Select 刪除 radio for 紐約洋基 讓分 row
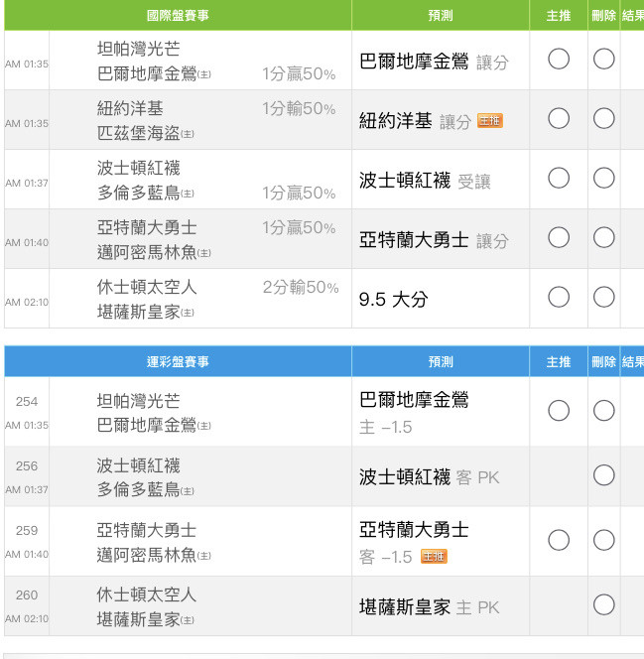This screenshot has width=644, height=659. click(x=603, y=119)
